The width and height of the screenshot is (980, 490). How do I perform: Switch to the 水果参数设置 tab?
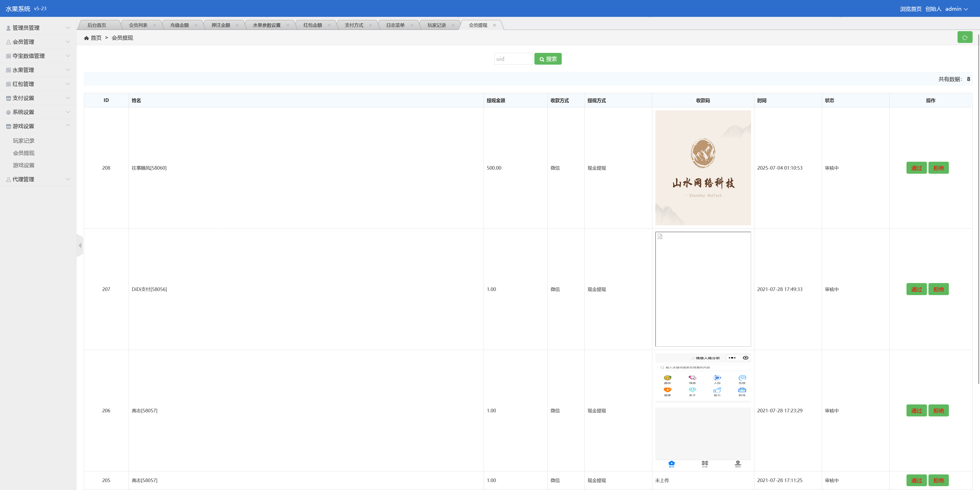click(x=266, y=25)
